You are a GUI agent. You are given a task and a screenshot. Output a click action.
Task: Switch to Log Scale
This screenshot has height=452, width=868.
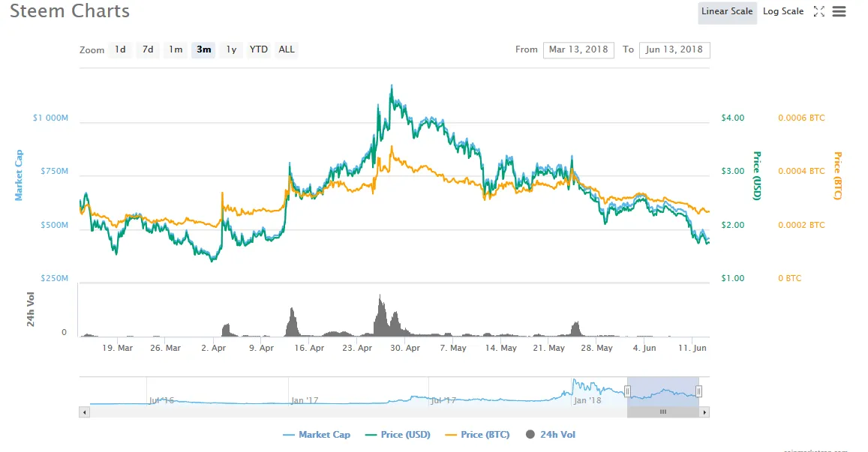click(782, 11)
